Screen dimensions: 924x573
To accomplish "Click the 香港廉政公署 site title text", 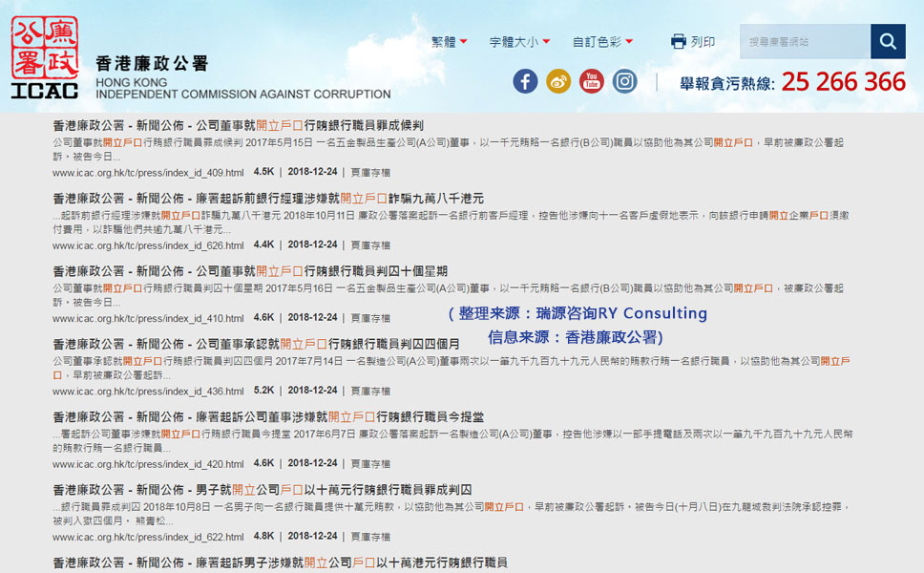I will coord(152,64).
